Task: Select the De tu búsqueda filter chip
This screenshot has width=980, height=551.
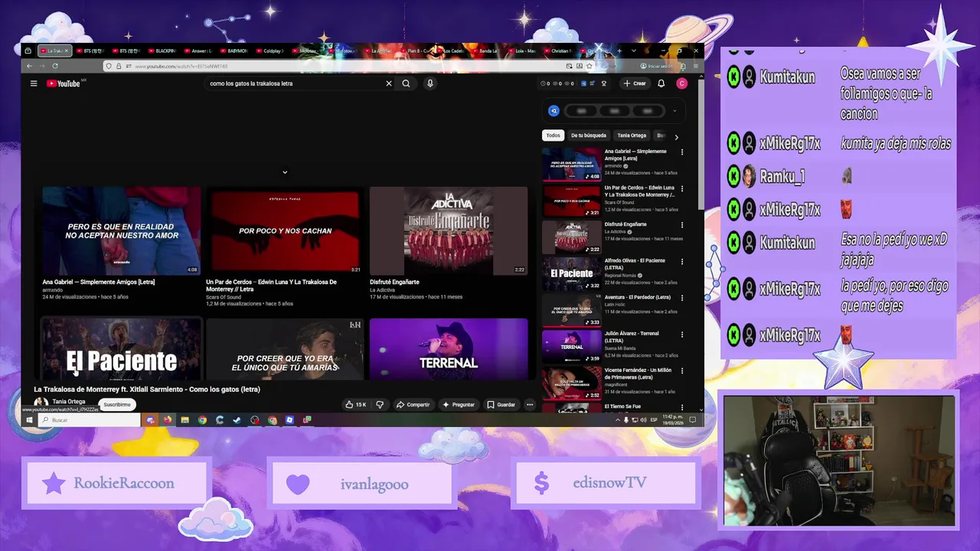Action: [588, 135]
